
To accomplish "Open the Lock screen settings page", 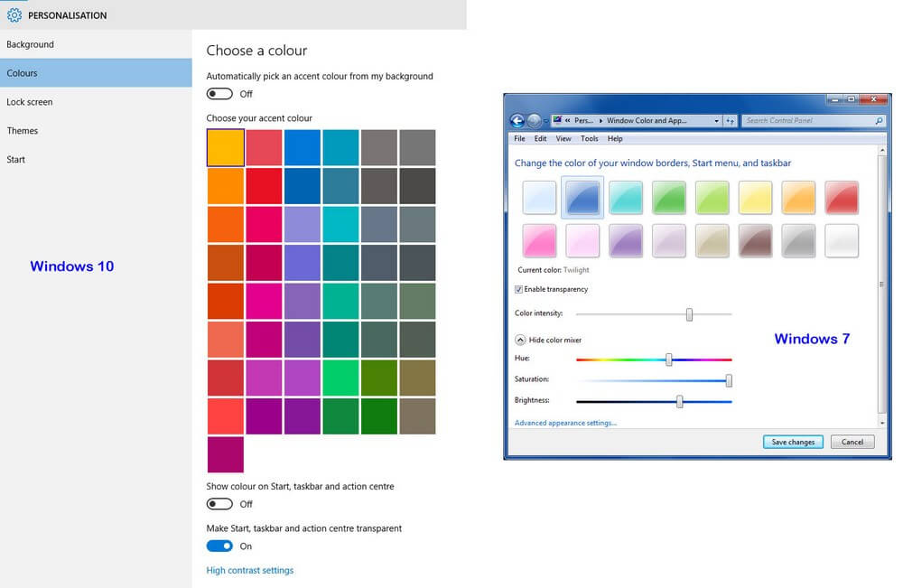I will 96,102.
